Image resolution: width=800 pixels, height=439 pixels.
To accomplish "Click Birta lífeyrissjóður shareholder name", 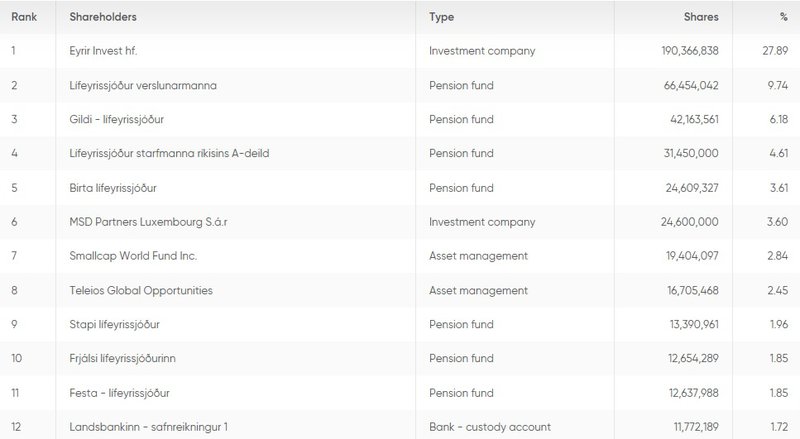I will pos(114,187).
